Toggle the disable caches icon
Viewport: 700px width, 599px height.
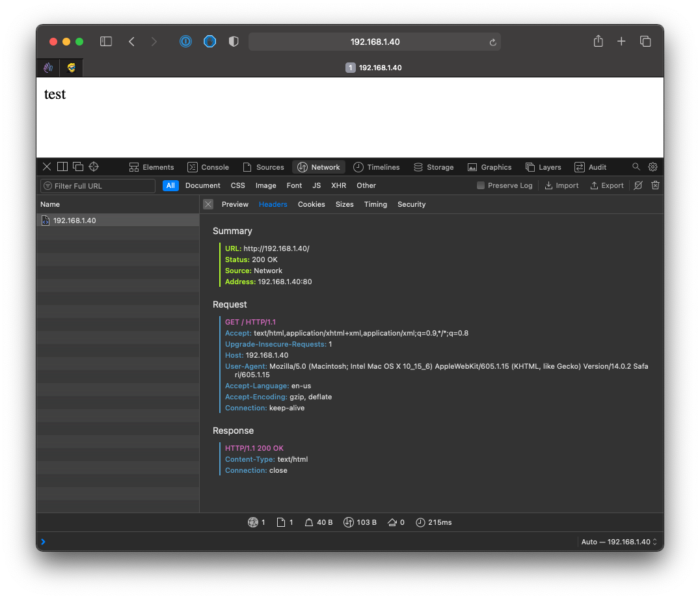tap(638, 185)
